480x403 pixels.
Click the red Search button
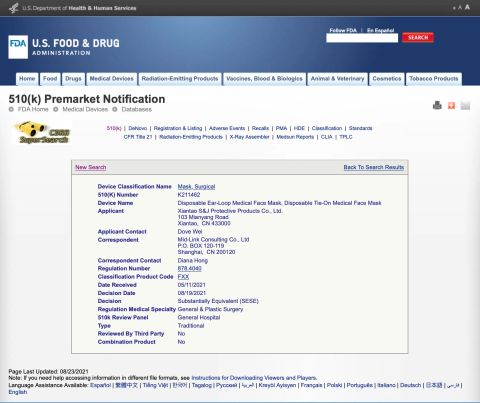tap(418, 37)
